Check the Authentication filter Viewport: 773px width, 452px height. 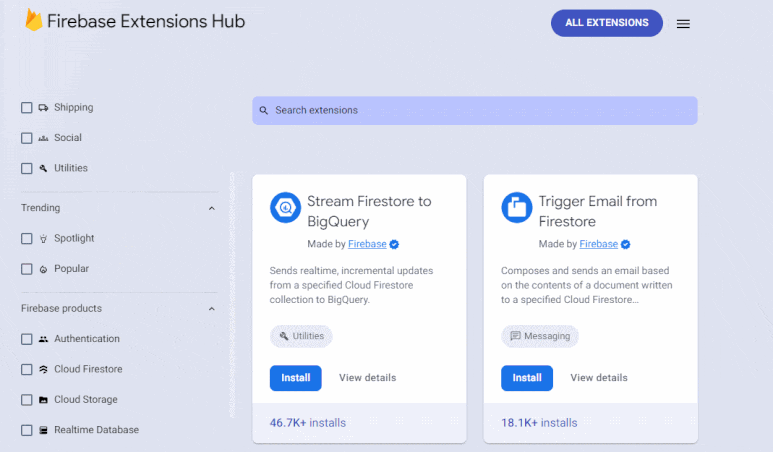[27, 339]
